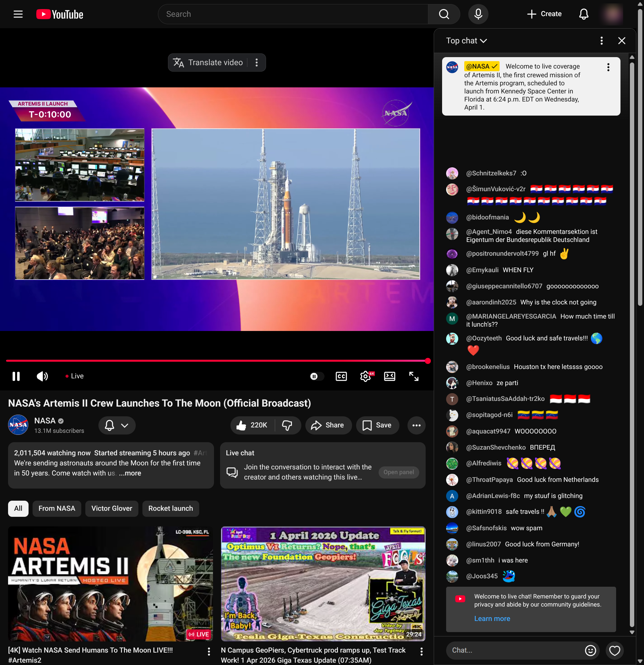Expand the Top chat dropdown
This screenshot has height=665, width=644.
(x=466, y=41)
